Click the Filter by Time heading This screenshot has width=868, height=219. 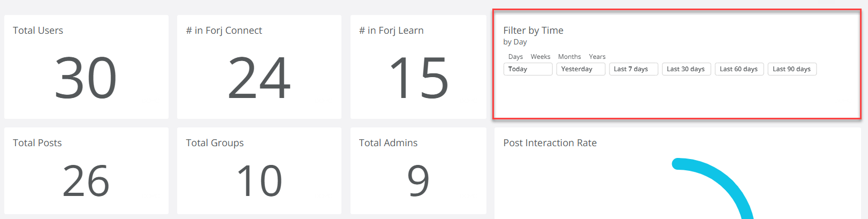tap(533, 31)
